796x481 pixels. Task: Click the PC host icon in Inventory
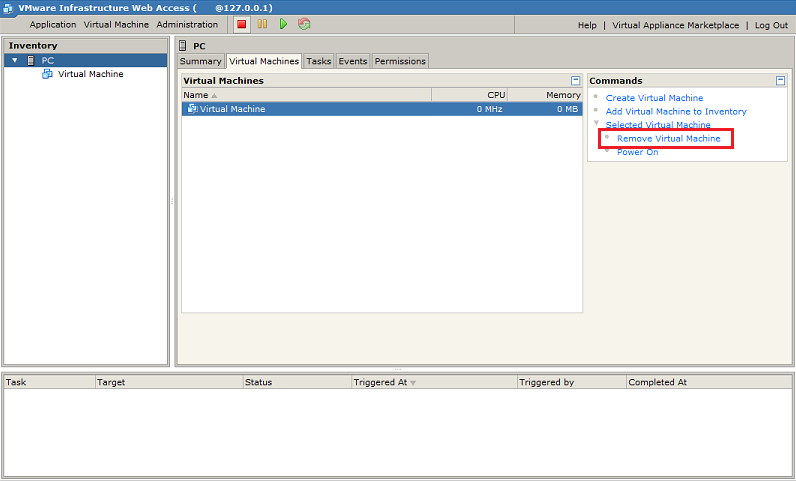(31, 61)
